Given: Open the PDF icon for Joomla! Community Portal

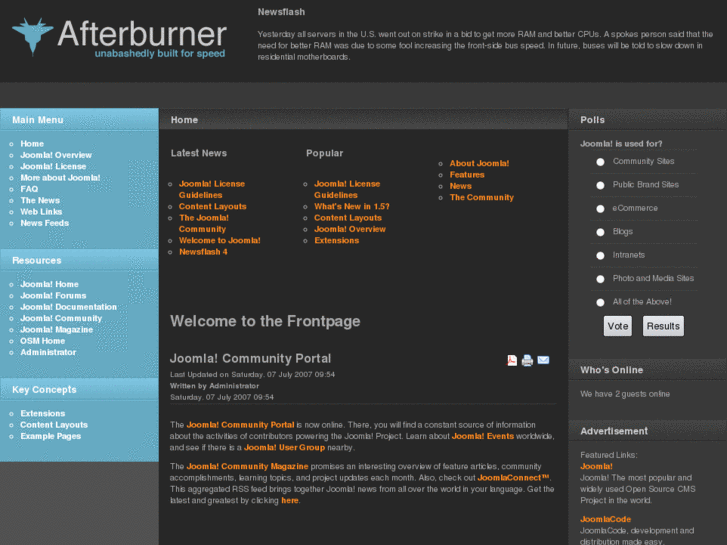Looking at the screenshot, I should (x=512, y=360).
